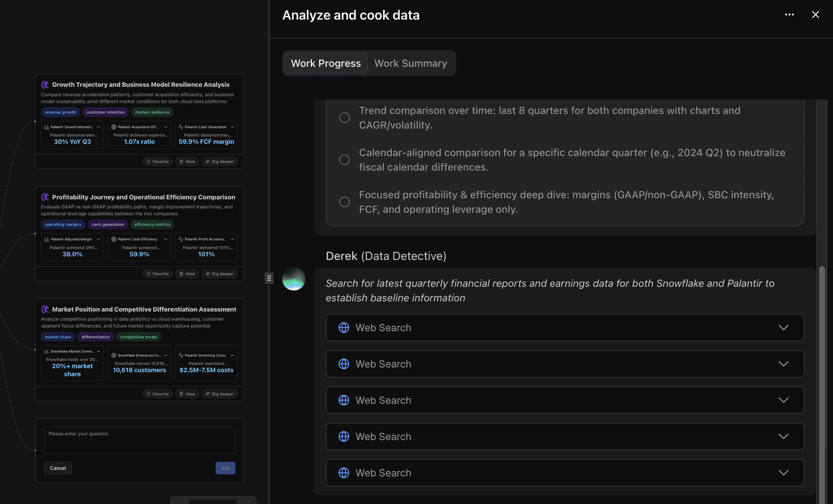Viewport: 833px width, 504px height.
Task: Choose Focused profitability & efficiency deep dive
Action: click(344, 202)
